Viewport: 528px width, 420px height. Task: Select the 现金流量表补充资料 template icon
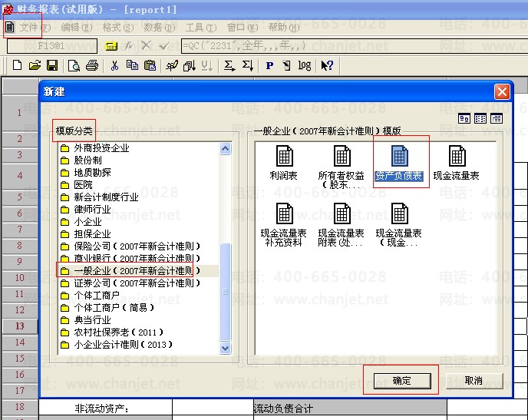pyautogui.click(x=284, y=224)
